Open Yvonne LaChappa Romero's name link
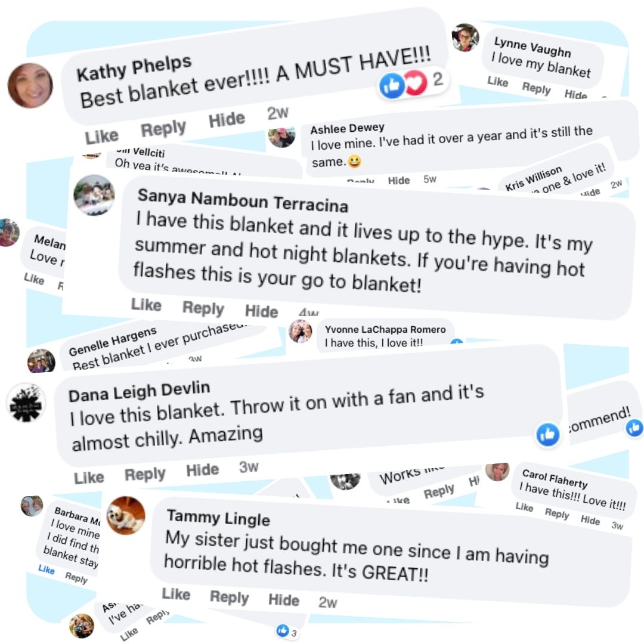Viewport: 644px width, 644px height. pos(385,329)
